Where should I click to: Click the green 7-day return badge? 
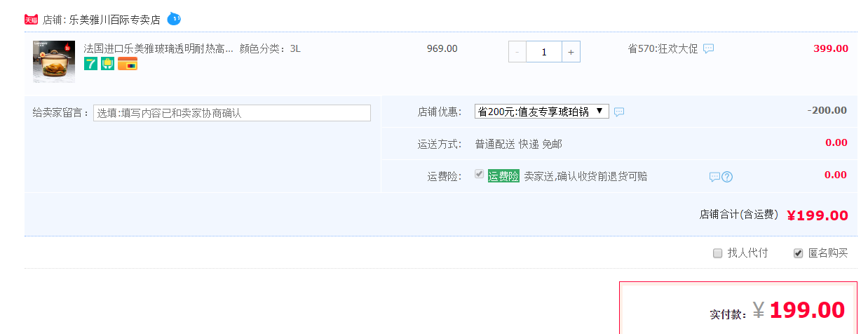(90, 64)
